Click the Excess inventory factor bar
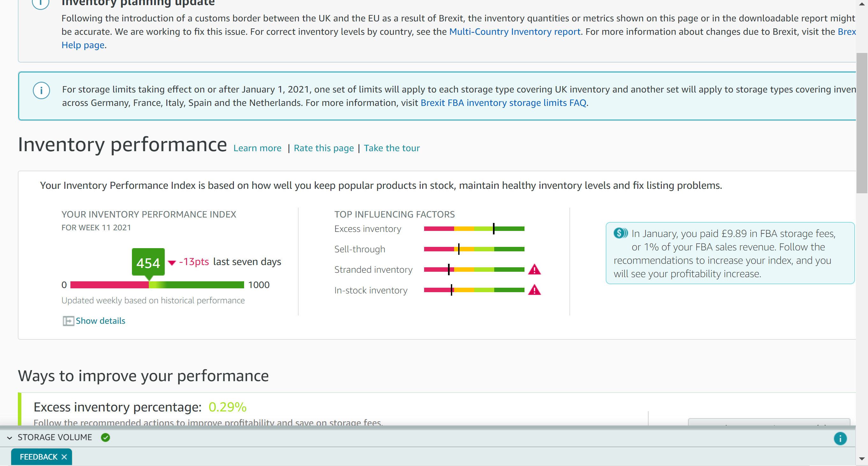The image size is (868, 466). [474, 229]
